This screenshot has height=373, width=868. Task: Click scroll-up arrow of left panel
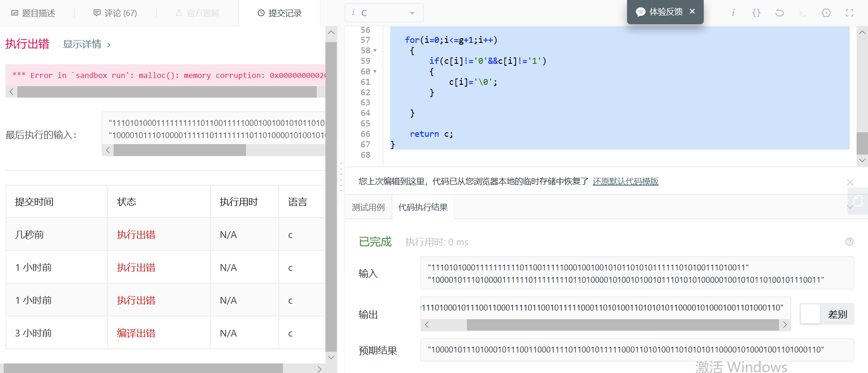tap(331, 32)
